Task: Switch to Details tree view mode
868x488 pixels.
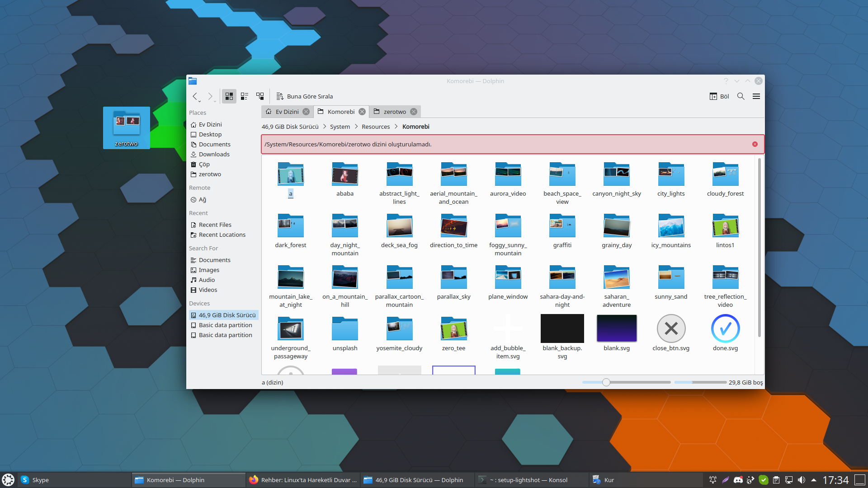Action: (260, 96)
